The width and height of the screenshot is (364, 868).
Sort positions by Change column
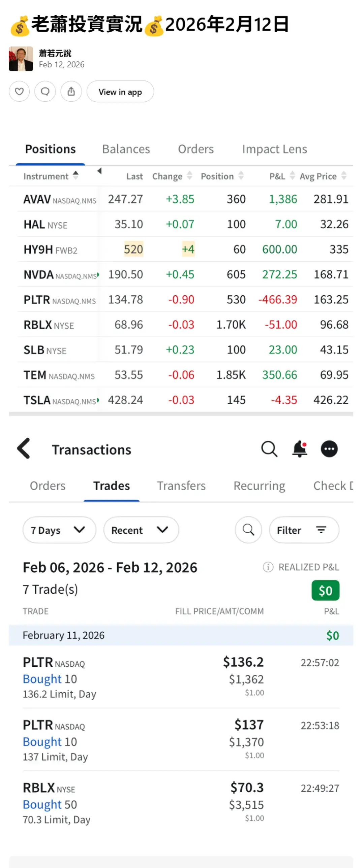point(172,176)
